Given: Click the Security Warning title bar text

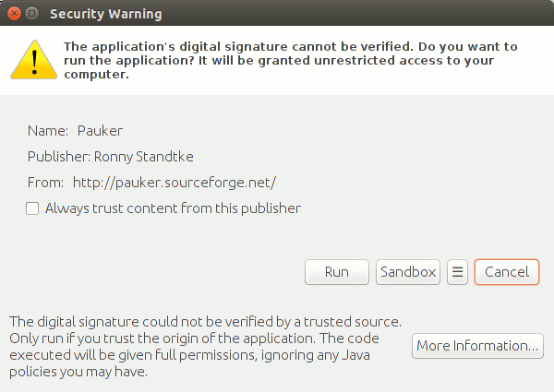Looking at the screenshot, I should [105, 14].
